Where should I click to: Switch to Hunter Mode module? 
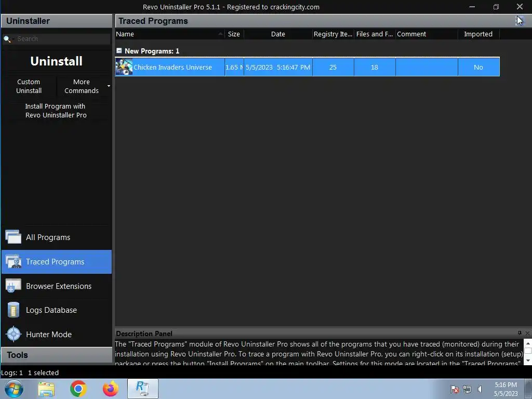pyautogui.click(x=56, y=334)
